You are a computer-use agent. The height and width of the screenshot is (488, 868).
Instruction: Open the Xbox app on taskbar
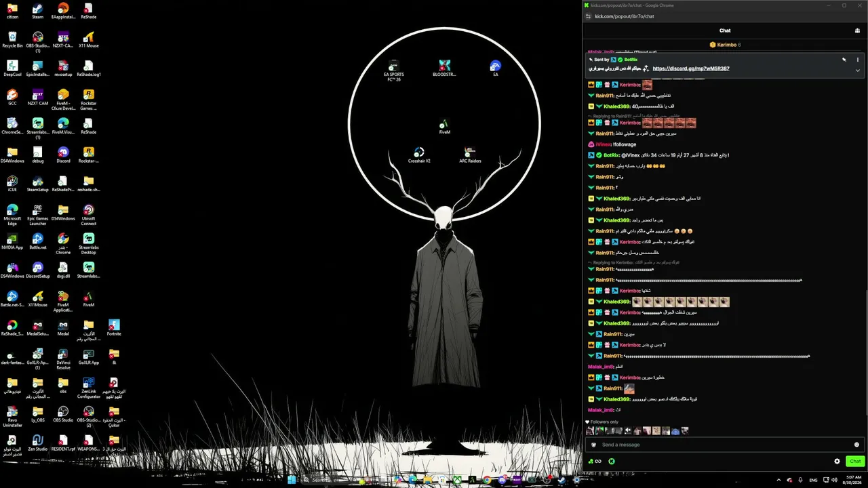458,480
